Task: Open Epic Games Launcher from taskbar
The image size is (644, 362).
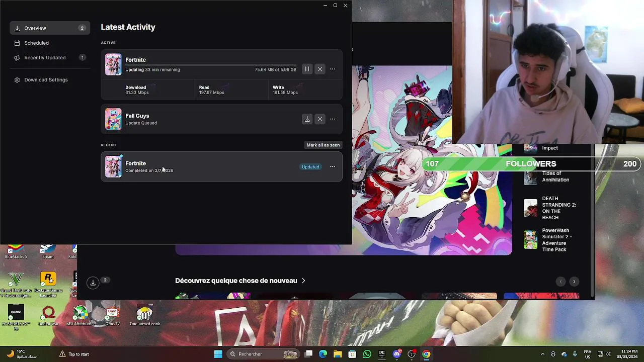Action: coord(382,354)
